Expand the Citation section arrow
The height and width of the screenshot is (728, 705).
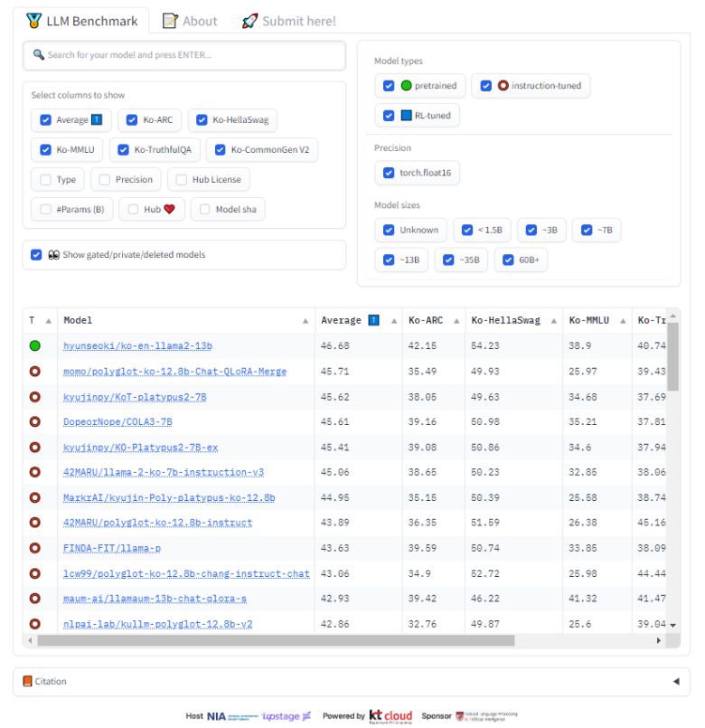675,681
